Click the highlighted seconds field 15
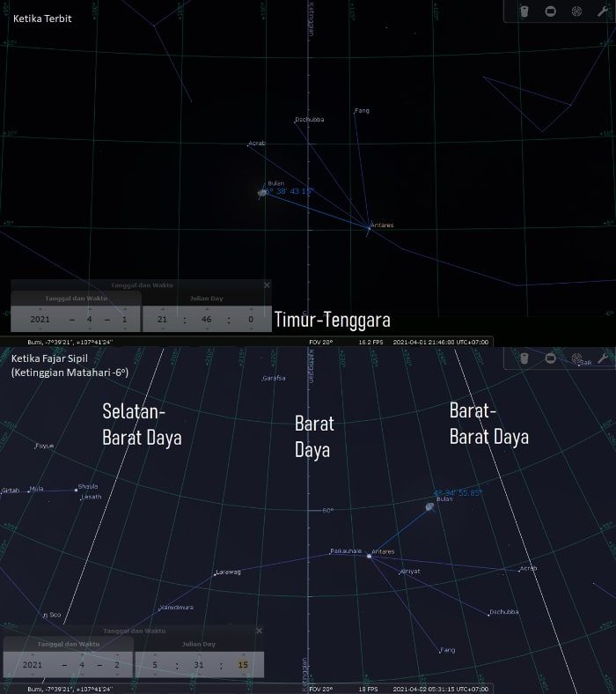The width and height of the screenshot is (616, 694). tap(243, 665)
